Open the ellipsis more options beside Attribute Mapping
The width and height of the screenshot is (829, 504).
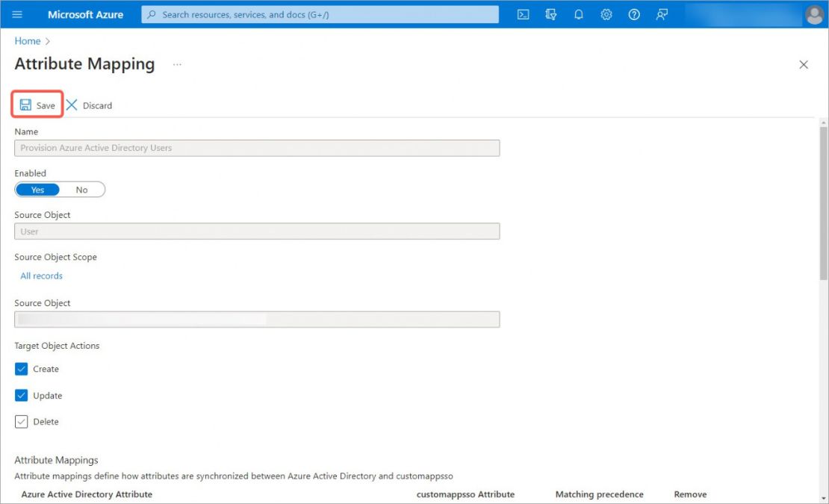177,64
